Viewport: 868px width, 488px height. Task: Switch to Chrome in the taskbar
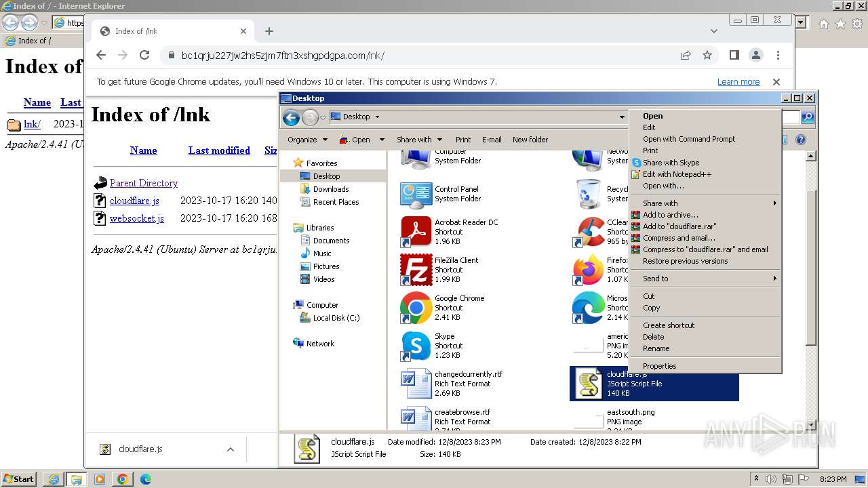point(122,479)
